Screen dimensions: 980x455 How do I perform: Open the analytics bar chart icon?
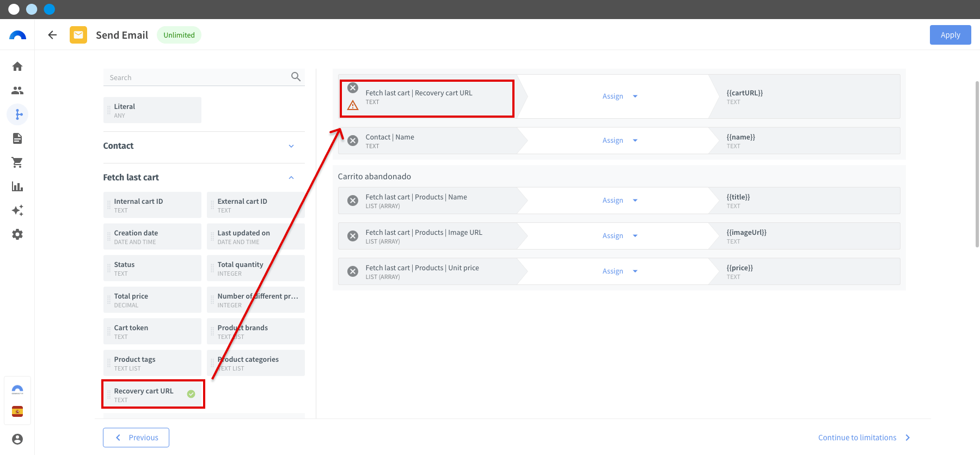[x=17, y=186]
